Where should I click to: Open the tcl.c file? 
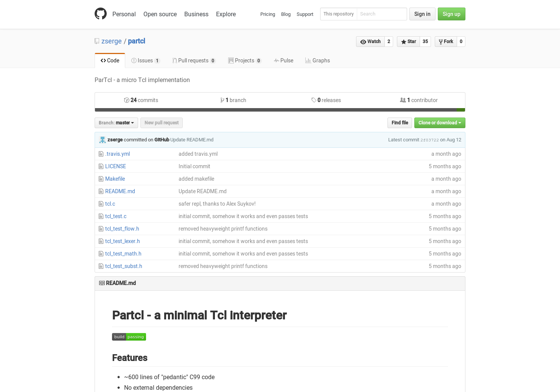(110, 204)
